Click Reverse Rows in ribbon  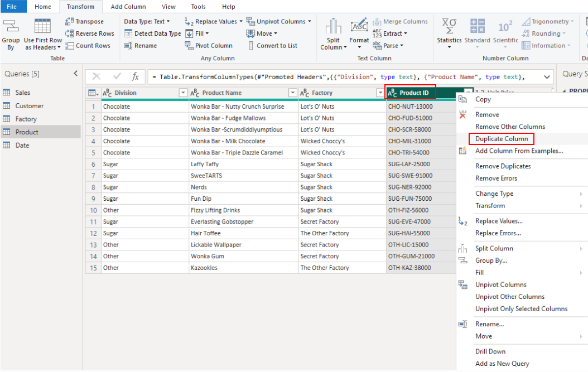(90, 33)
